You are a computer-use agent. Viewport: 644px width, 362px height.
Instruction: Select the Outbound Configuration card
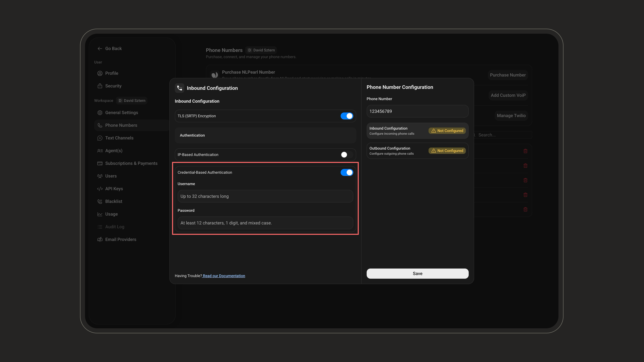[417, 151]
